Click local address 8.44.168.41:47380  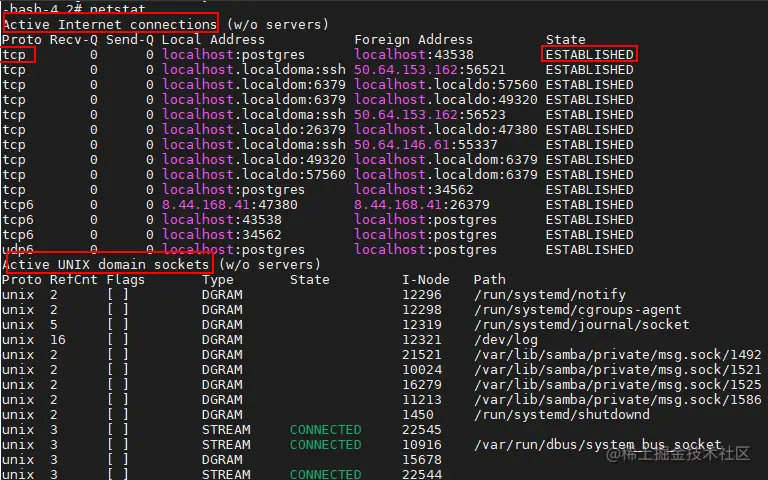[230, 205]
